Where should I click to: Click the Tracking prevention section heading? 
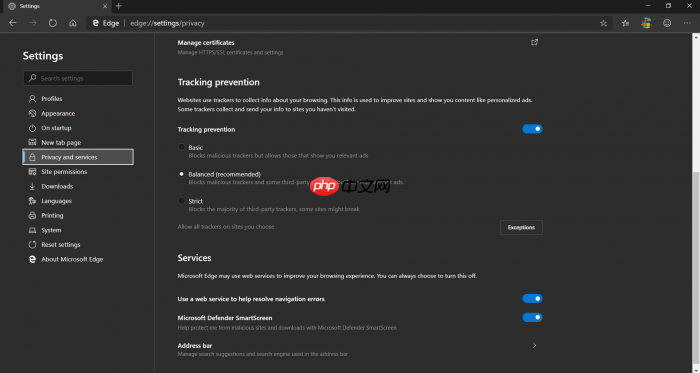[218, 82]
